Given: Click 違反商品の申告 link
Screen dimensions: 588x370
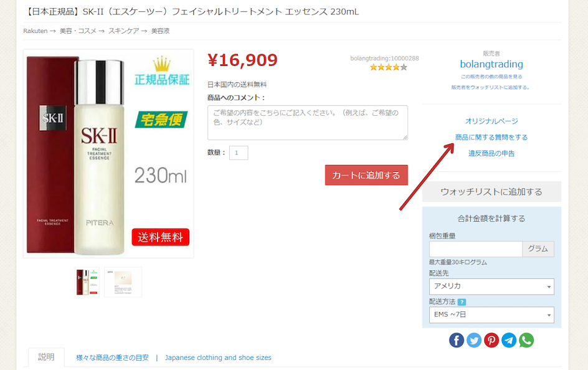Looking at the screenshot, I should point(491,153).
